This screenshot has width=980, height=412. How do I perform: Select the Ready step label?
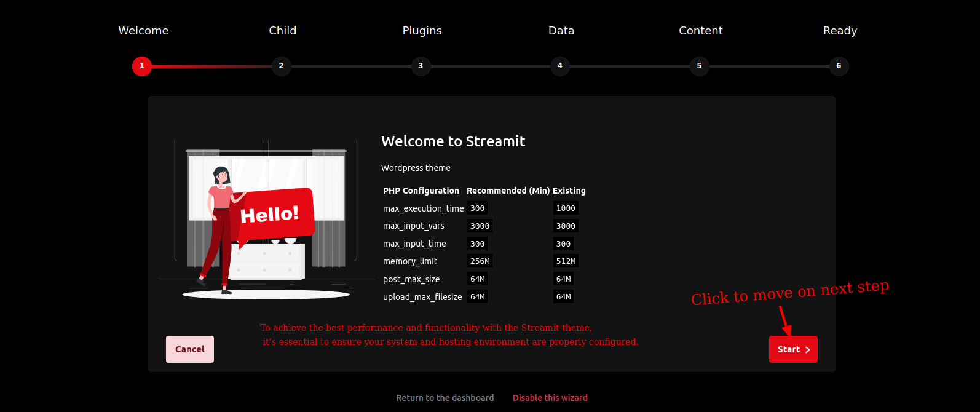click(x=840, y=31)
